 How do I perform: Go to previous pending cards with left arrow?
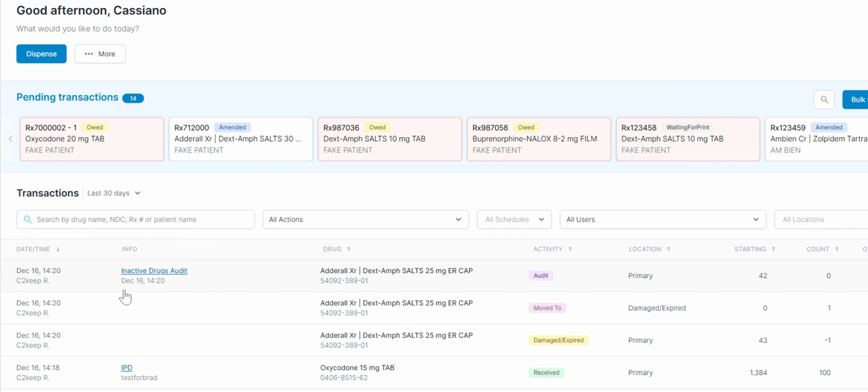tap(11, 139)
